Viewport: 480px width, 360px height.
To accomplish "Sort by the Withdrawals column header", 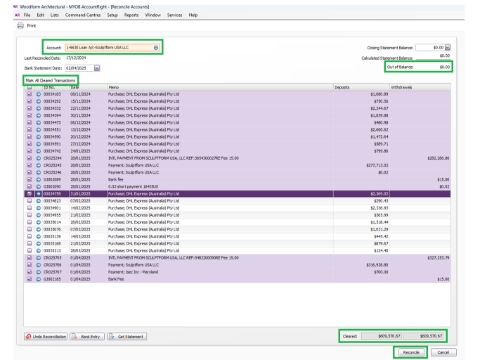I will 420,87.
